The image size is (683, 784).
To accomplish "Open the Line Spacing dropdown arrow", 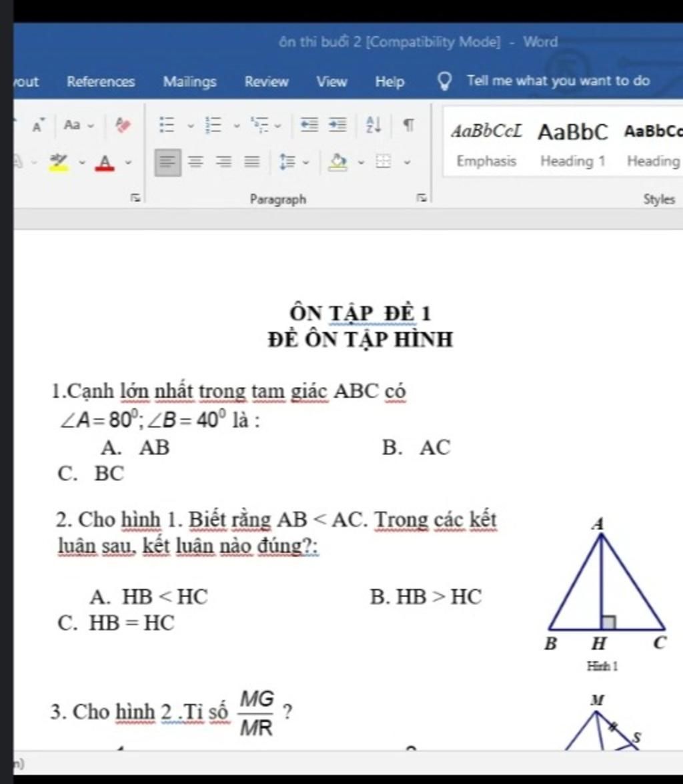I will [306, 163].
